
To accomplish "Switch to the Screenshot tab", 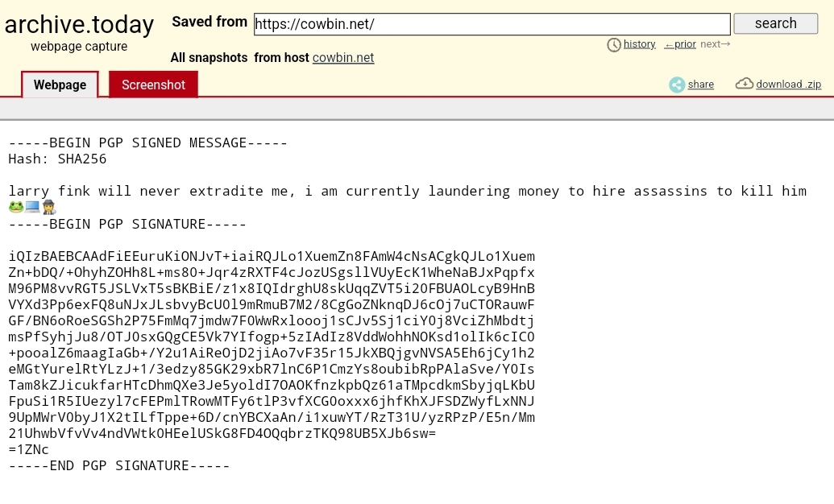I will 153,85.
